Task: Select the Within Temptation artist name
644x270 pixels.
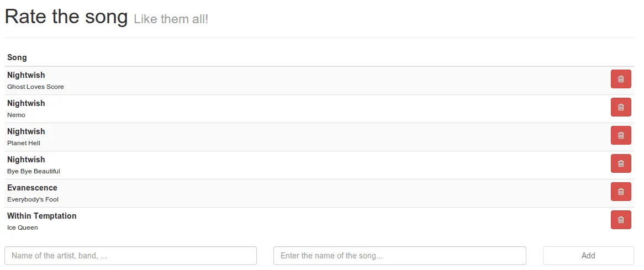Action: pyautogui.click(x=42, y=216)
